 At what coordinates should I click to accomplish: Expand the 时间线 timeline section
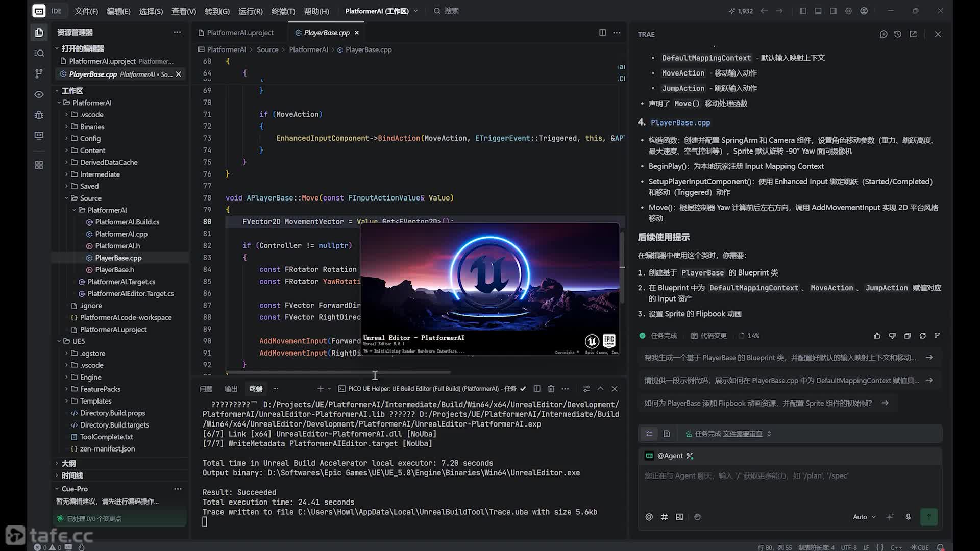[72, 475]
